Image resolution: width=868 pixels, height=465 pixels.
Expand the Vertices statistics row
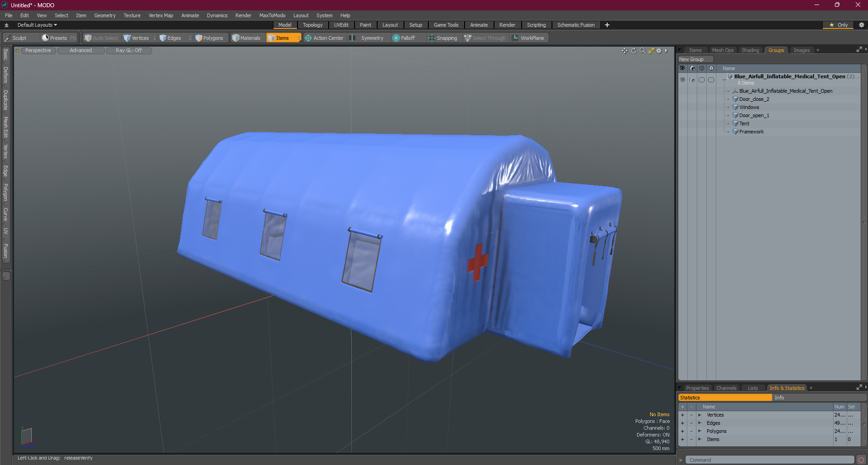tap(700, 415)
